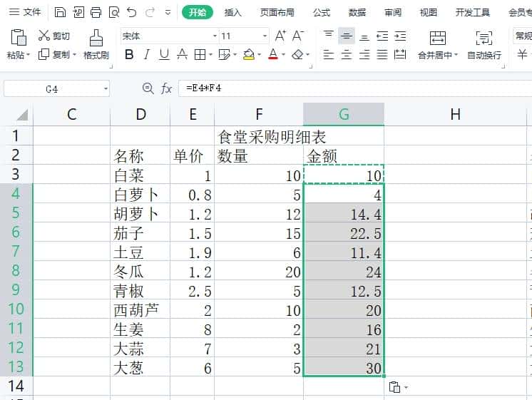Select row header 14
532x400 pixels.
click(x=16, y=386)
